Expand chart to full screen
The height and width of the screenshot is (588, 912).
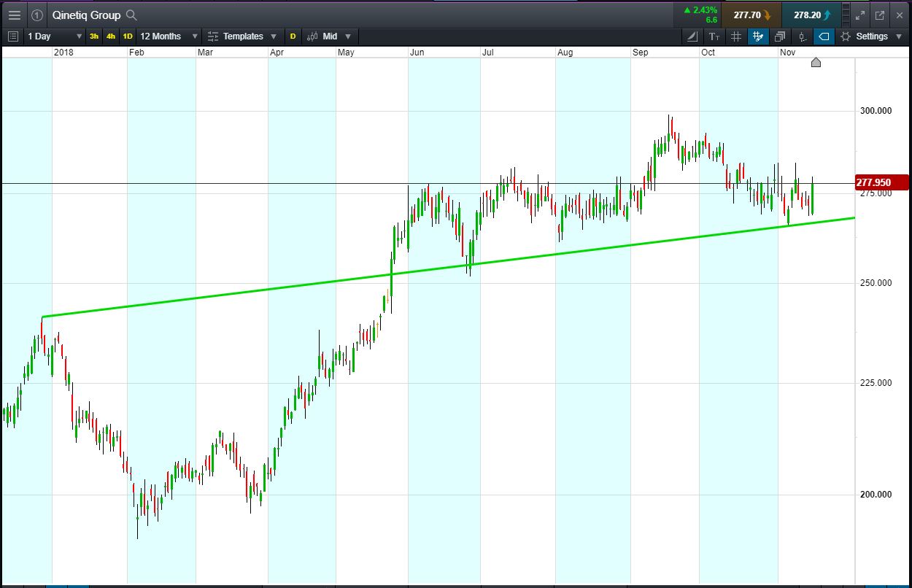point(861,15)
